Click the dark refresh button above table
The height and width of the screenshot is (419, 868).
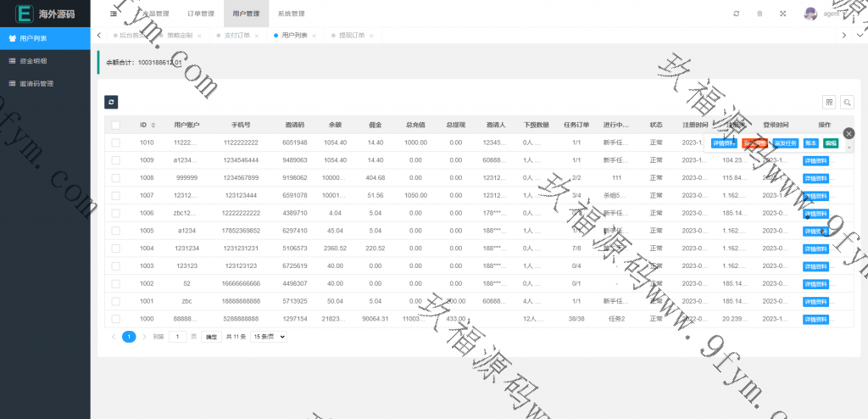[111, 102]
